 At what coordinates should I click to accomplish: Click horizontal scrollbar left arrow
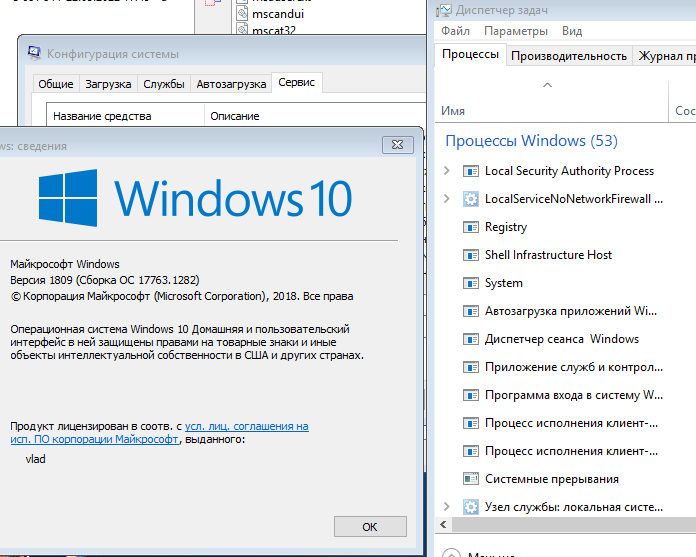(x=443, y=525)
